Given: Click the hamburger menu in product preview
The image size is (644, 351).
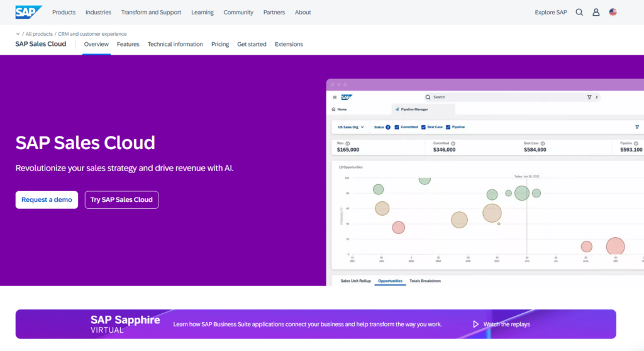Looking at the screenshot, I should pyautogui.click(x=335, y=97).
